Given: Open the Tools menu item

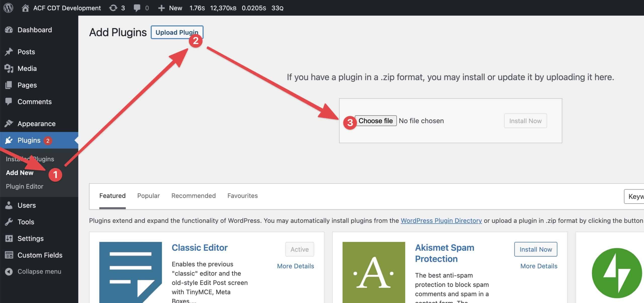Looking at the screenshot, I should 26,222.
